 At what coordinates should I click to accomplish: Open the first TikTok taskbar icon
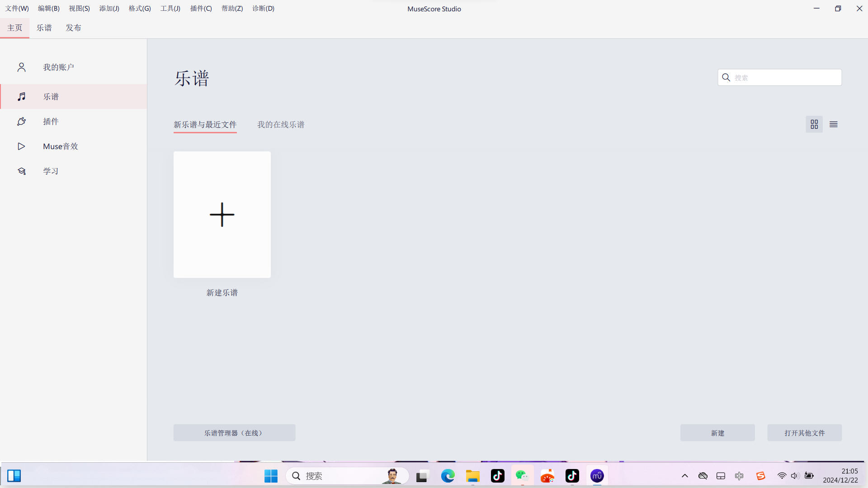coord(498,476)
